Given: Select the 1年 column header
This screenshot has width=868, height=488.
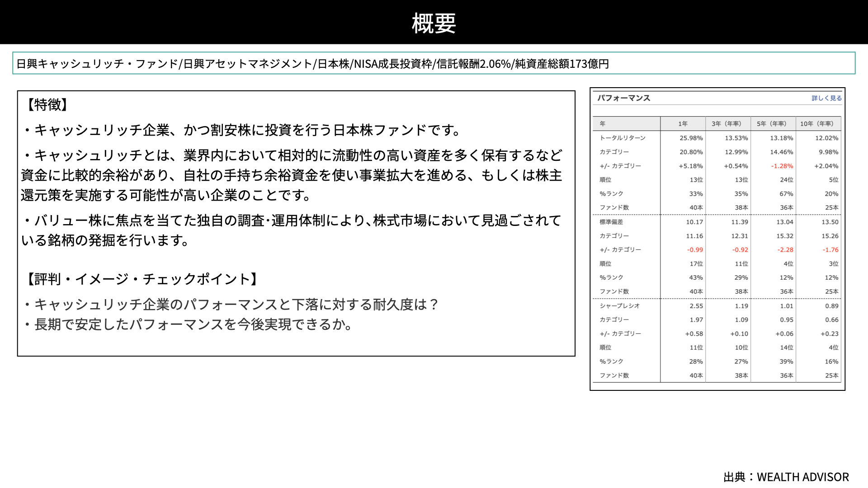Looking at the screenshot, I should 683,124.
